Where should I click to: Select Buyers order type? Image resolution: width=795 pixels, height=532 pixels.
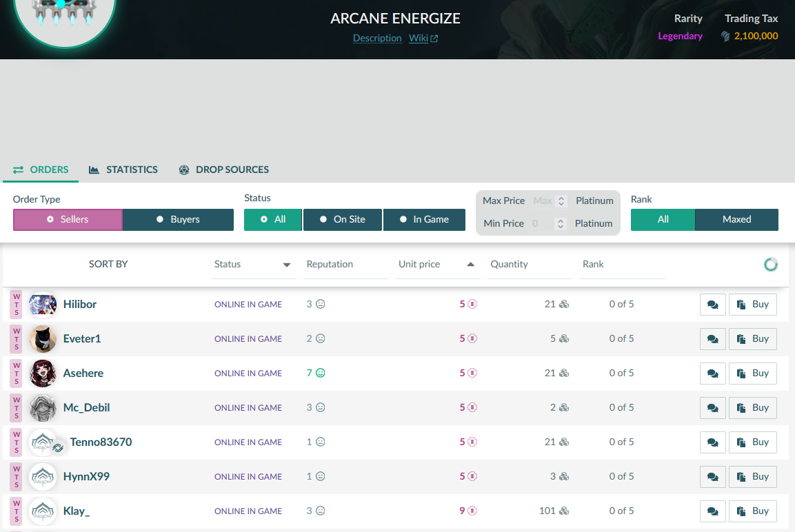click(x=178, y=219)
